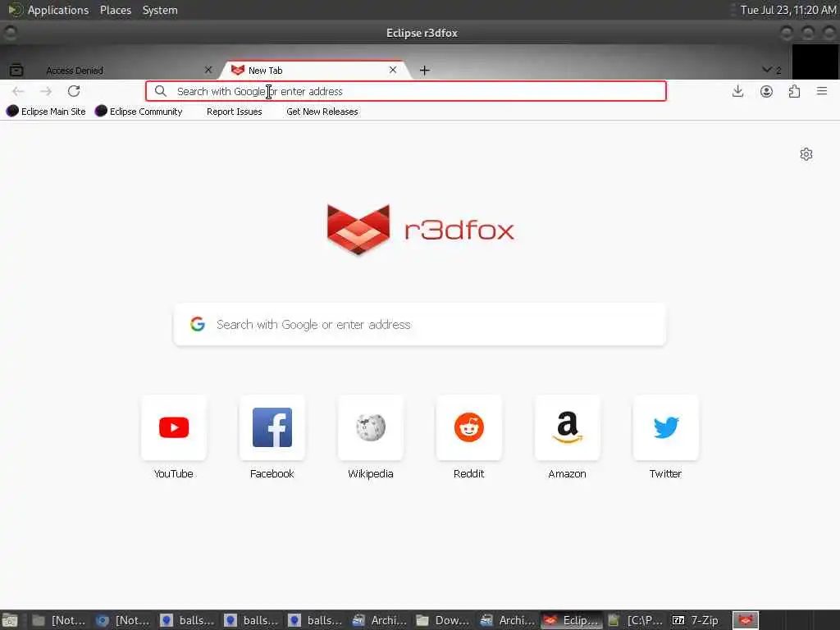
Task: Open the Amazon shortcut tile
Action: tap(568, 427)
